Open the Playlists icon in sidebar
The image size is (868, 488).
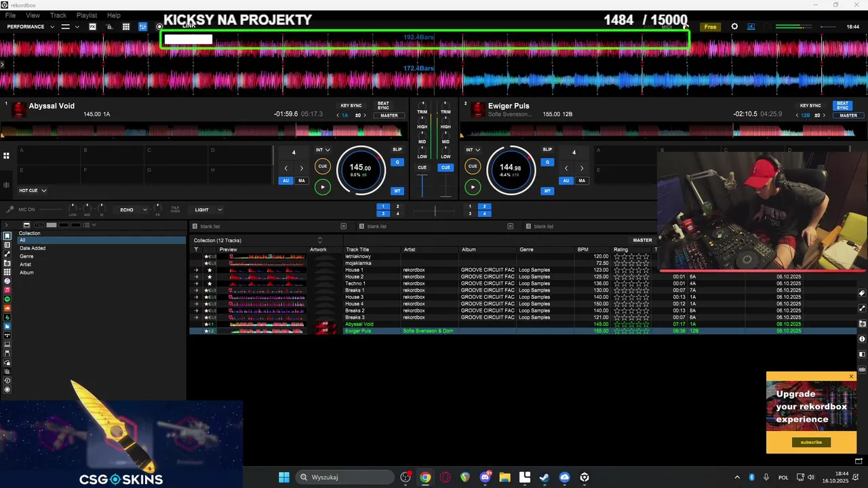point(7,245)
